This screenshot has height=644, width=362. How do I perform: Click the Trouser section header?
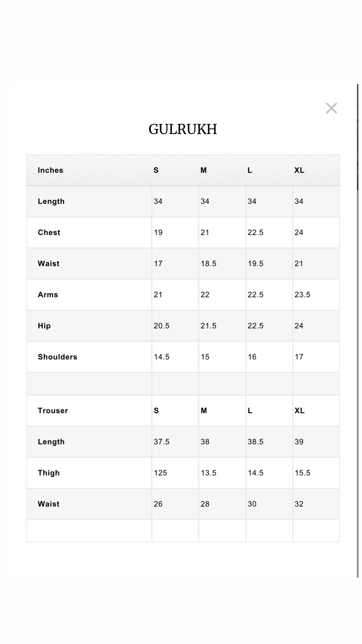(x=53, y=410)
